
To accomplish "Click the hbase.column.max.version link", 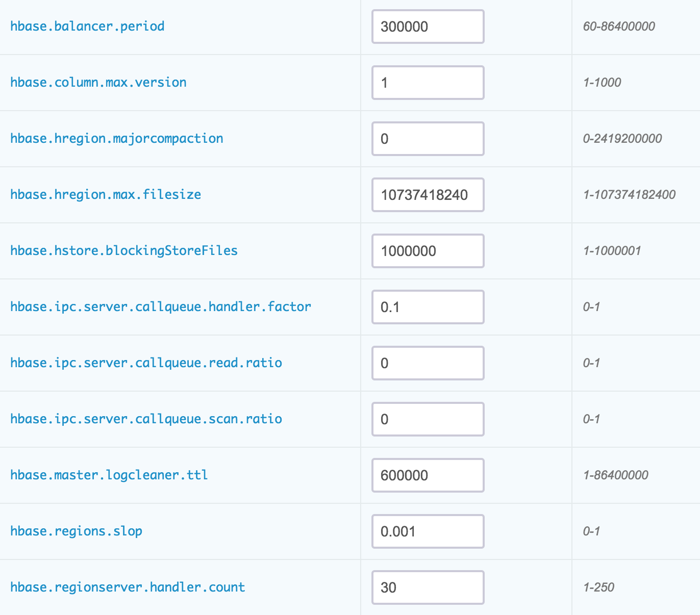I will [x=98, y=83].
